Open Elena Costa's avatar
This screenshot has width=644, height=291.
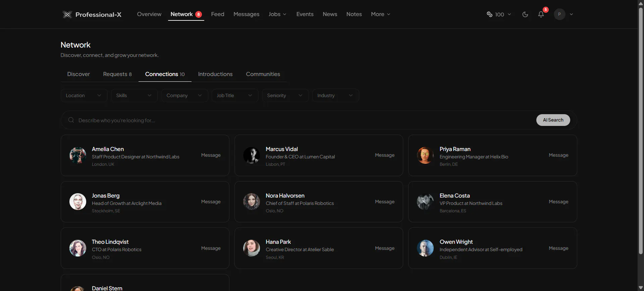(x=425, y=202)
